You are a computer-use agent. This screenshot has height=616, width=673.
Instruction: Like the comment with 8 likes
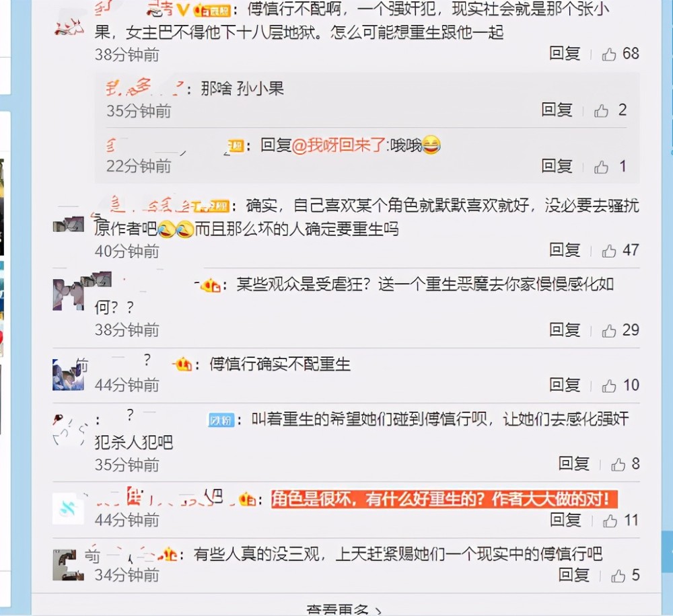click(618, 465)
